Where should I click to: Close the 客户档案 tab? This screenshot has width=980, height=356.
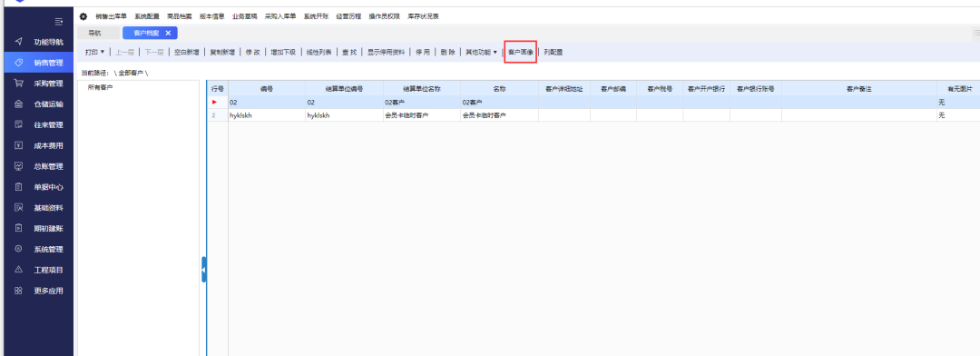(x=168, y=34)
